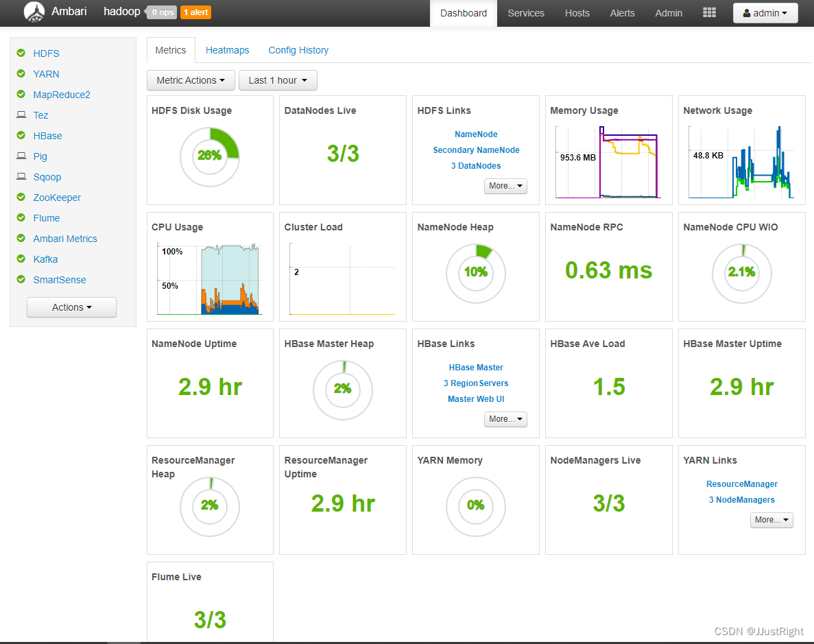Open the Ambari Metrics service link
The width and height of the screenshot is (814, 644).
pyautogui.click(x=65, y=239)
